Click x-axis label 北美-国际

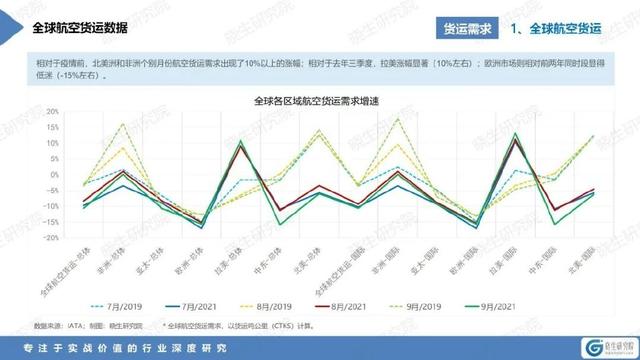pos(582,260)
